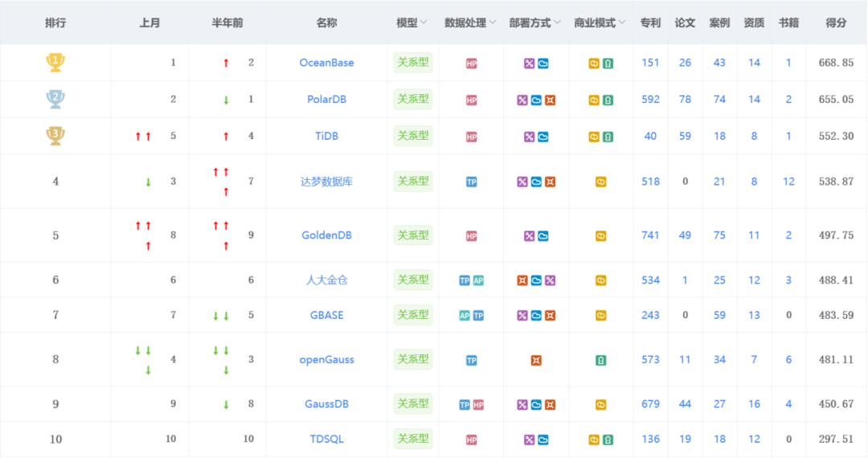Click the purple deployment icon for GoldenDB
Screen dimensions: 868x458
(x=529, y=236)
